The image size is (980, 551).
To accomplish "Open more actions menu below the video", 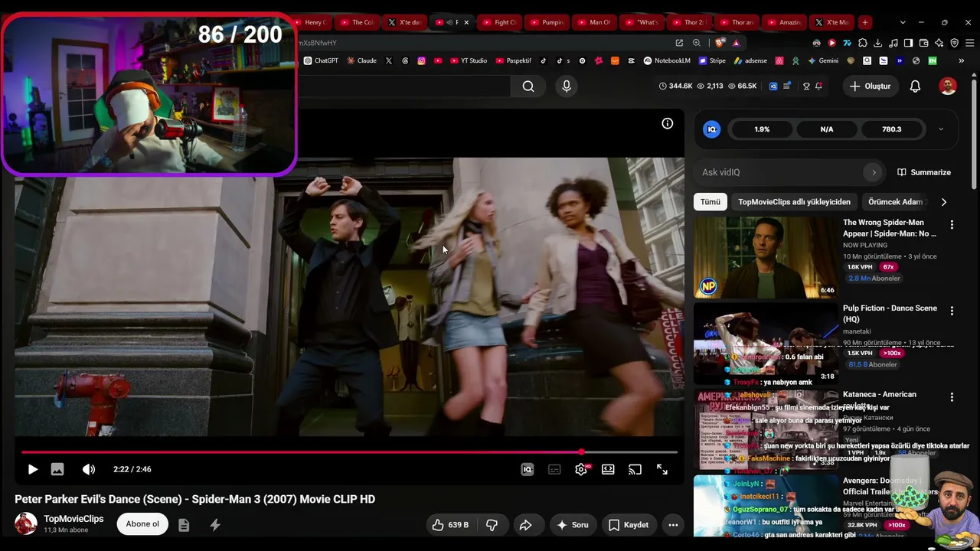I will click(x=673, y=525).
